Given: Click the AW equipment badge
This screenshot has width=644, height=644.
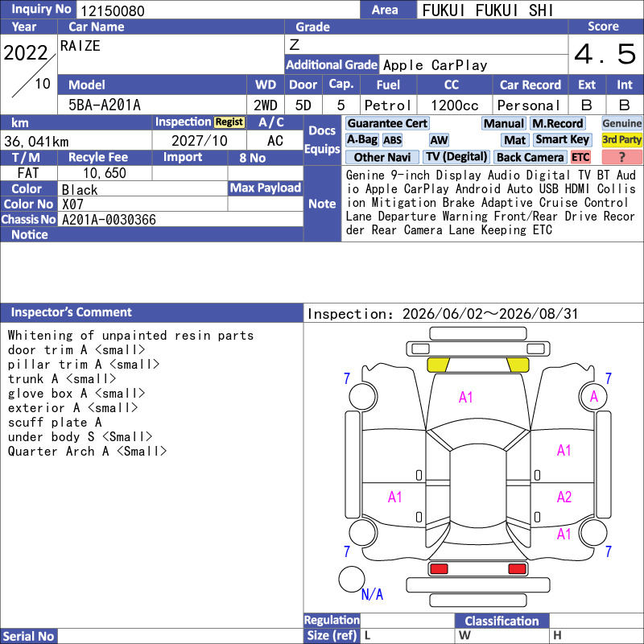Looking at the screenshot, I should [439, 140].
